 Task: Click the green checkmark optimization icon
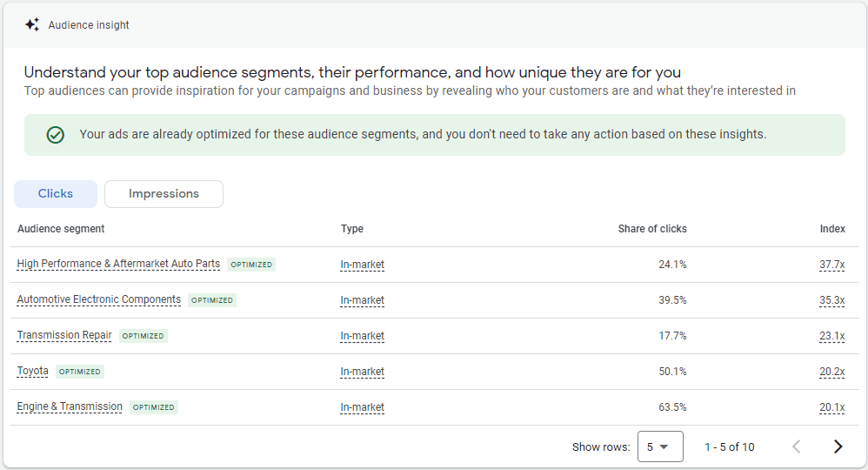point(56,135)
